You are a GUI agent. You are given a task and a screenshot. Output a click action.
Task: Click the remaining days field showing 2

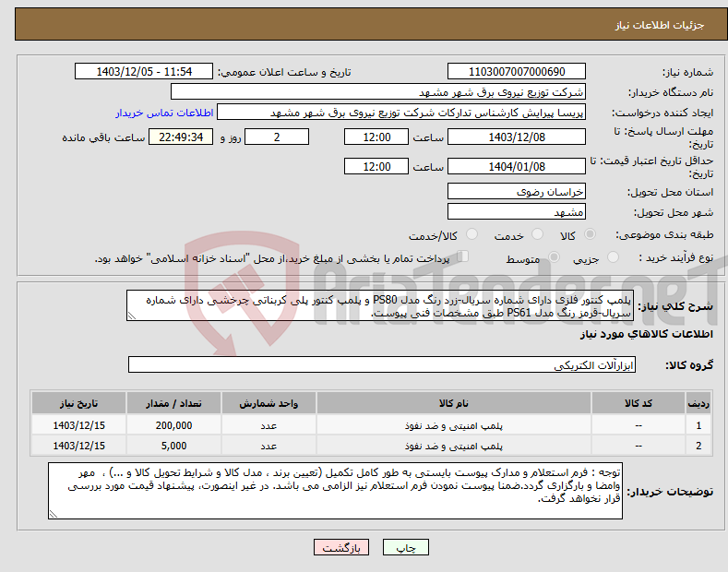point(277,137)
